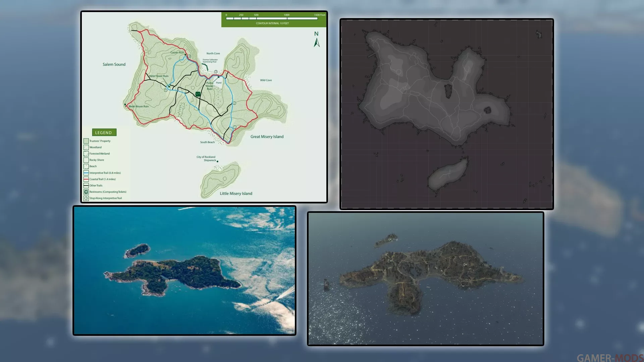Click the Trustees' Property legend box
This screenshot has height=362, width=644.
pyautogui.click(x=86, y=141)
